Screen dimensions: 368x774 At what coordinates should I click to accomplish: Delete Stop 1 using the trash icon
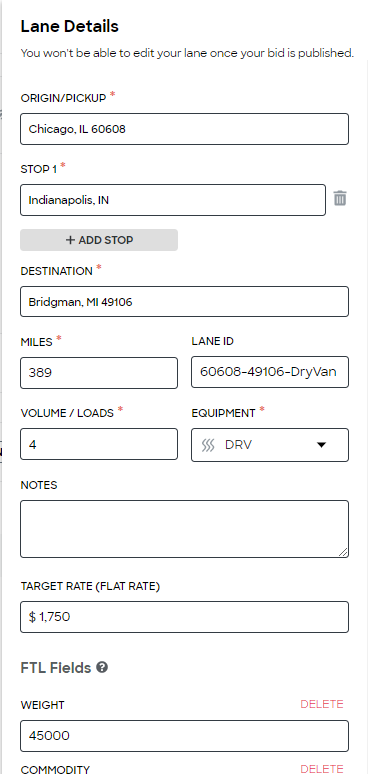(x=340, y=198)
